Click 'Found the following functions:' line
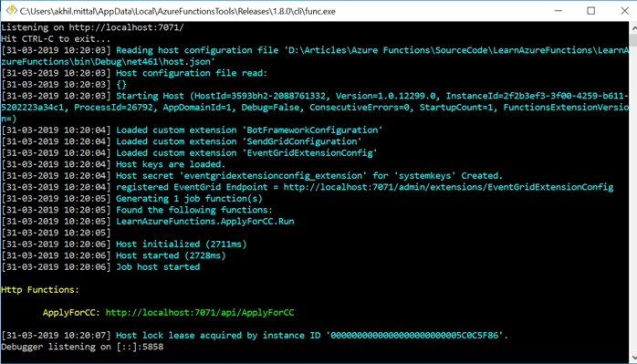The width and height of the screenshot is (637, 364). click(137, 210)
